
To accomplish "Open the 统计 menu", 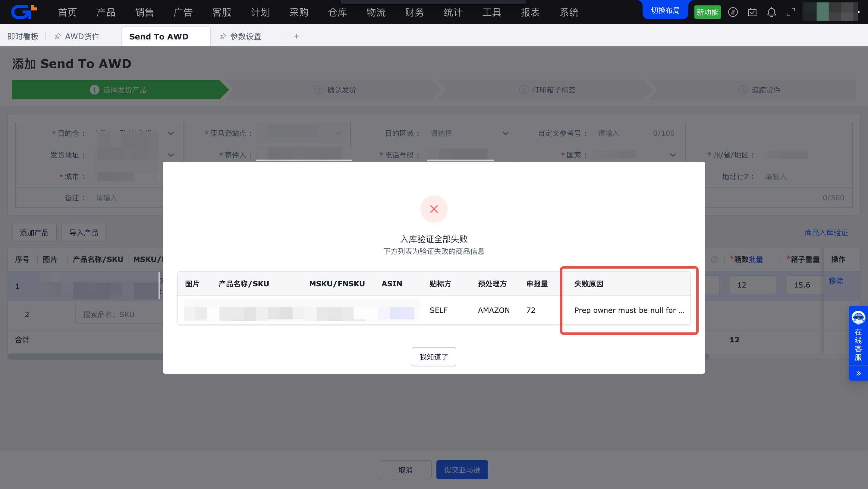I will pos(453,12).
